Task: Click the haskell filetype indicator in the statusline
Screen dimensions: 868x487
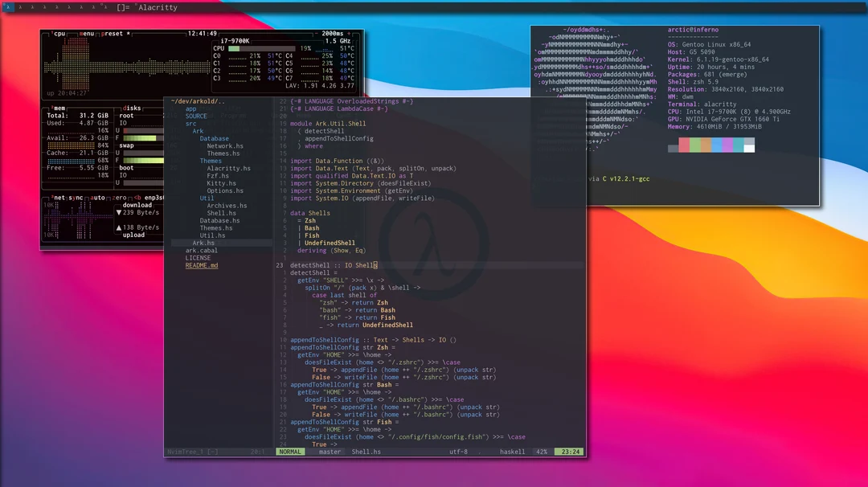Action: tap(513, 452)
